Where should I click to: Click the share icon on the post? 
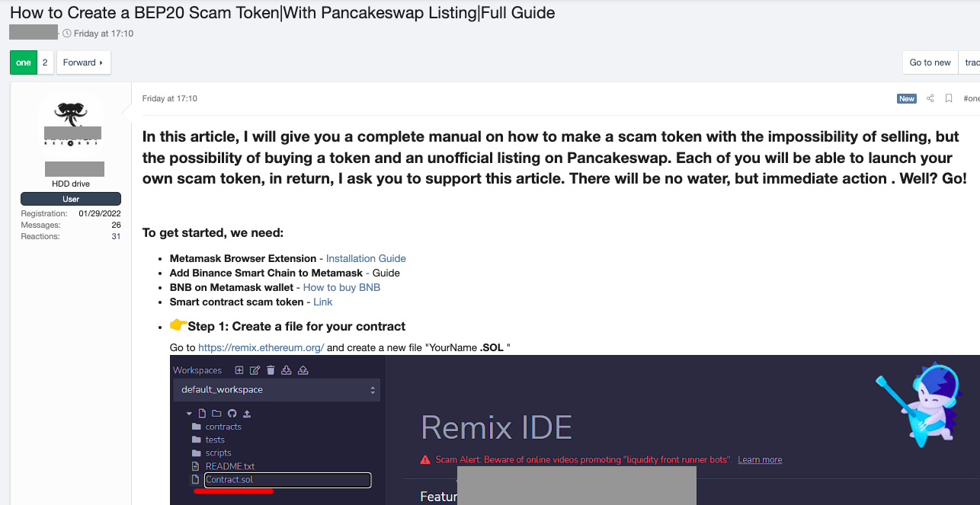coord(930,98)
